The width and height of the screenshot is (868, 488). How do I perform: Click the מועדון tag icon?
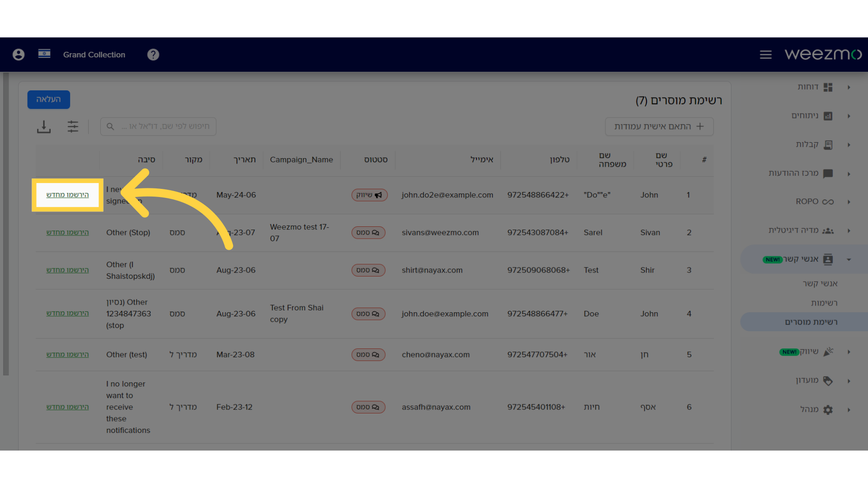click(x=828, y=381)
